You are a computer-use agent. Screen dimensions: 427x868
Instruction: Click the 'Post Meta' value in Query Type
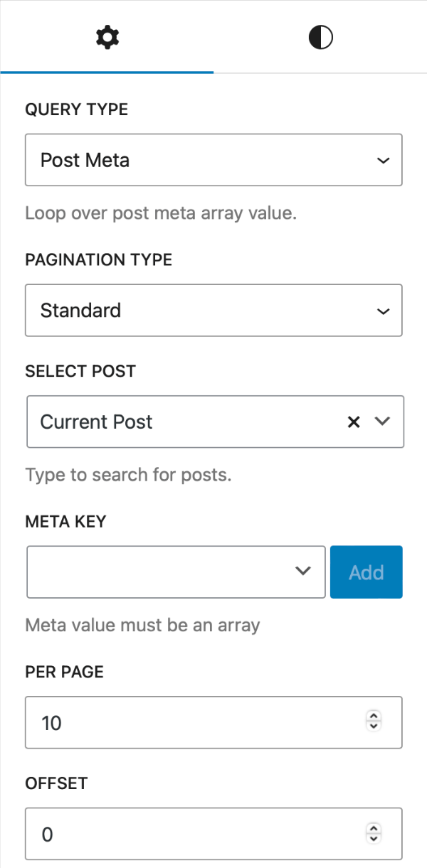click(x=85, y=160)
